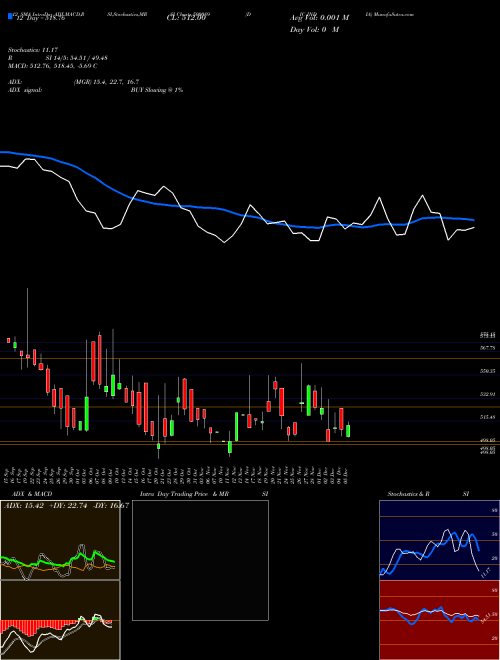The width and height of the screenshot is (500, 660).
Task: Click the MACD: 512.76, 518.45, -5.69 line
Action: point(53,66)
